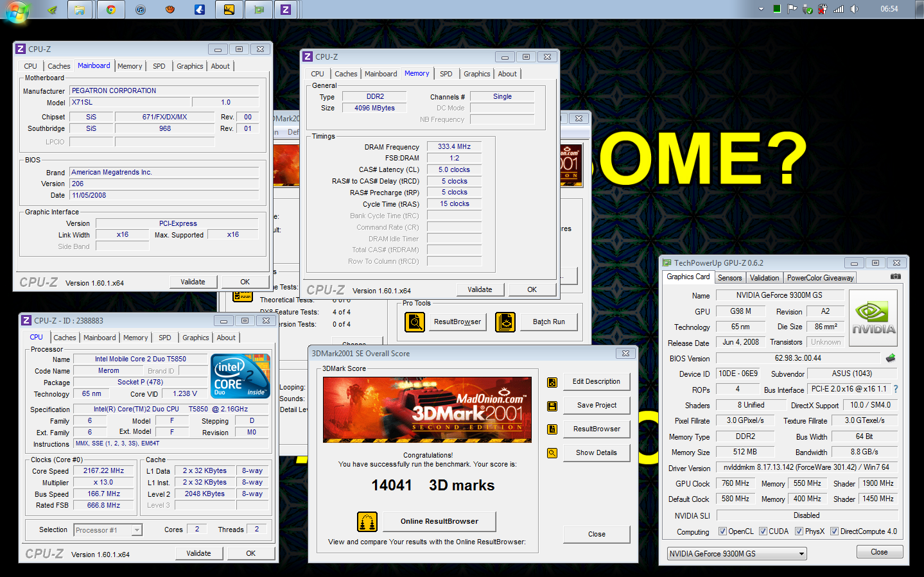The height and width of the screenshot is (577, 924).
Task: Click the DRAM Frequency 333.4 MHz field
Action: (454, 146)
